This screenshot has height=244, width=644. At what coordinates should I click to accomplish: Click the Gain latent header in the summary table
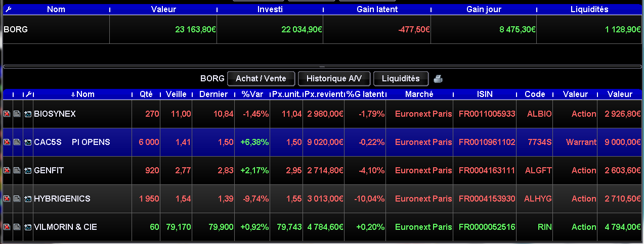[x=377, y=9]
